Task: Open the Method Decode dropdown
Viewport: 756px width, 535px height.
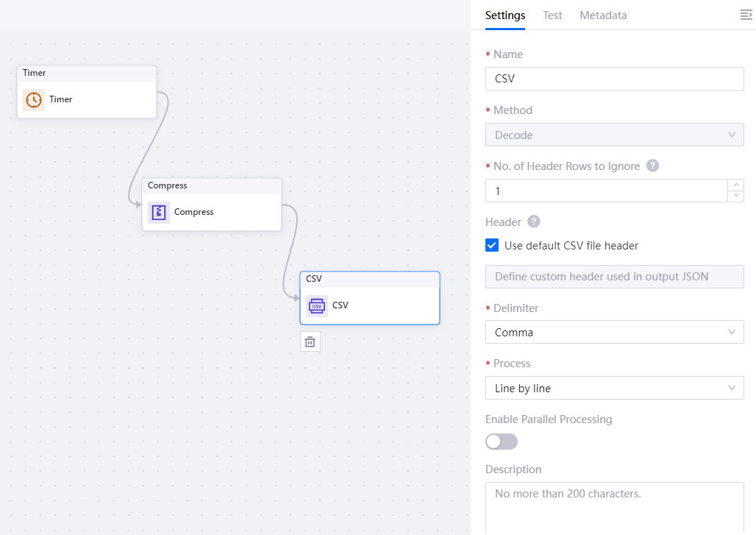Action: [x=614, y=135]
